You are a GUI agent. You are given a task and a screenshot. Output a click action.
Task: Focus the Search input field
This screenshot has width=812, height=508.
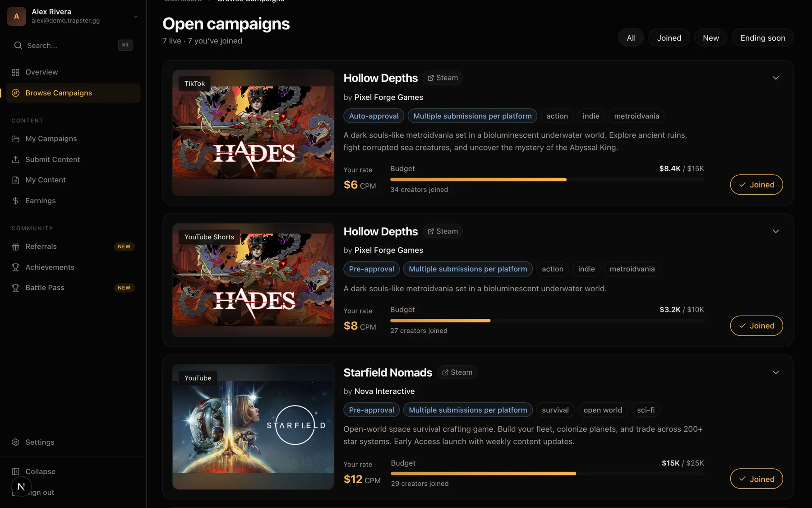click(x=73, y=45)
